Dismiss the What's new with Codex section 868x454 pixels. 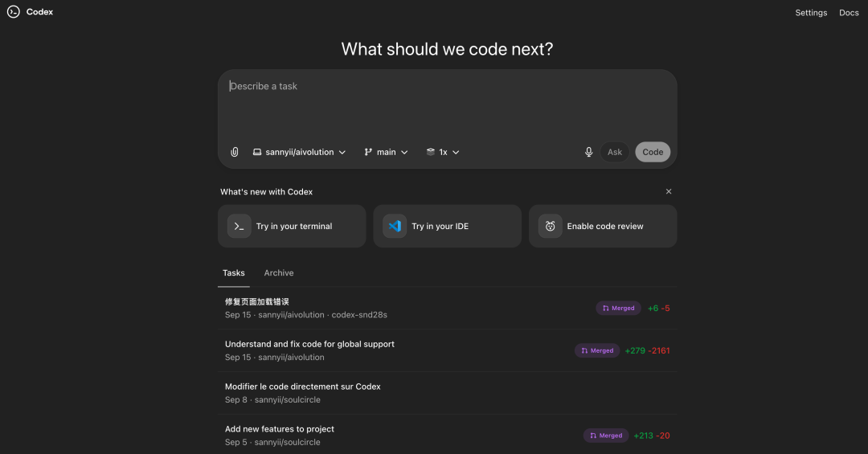tap(669, 191)
